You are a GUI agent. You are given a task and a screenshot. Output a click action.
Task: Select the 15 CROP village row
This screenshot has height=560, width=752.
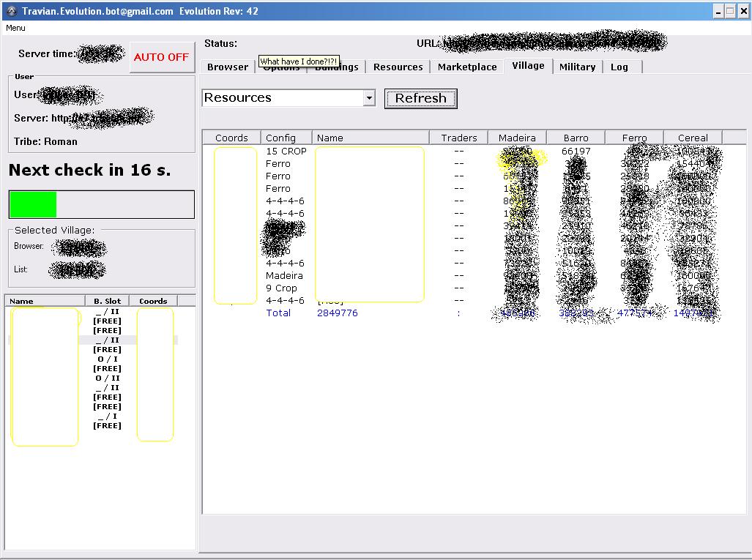286,152
